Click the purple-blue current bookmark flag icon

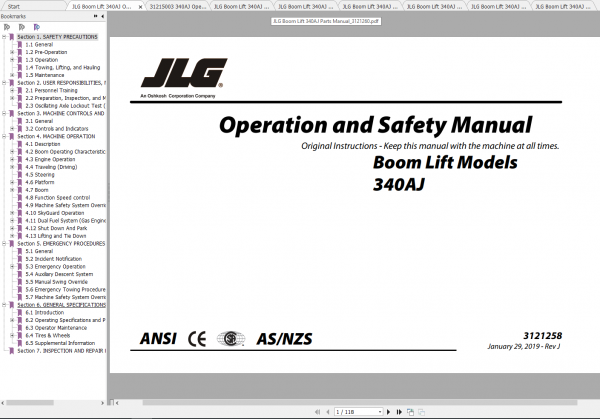coord(37,27)
